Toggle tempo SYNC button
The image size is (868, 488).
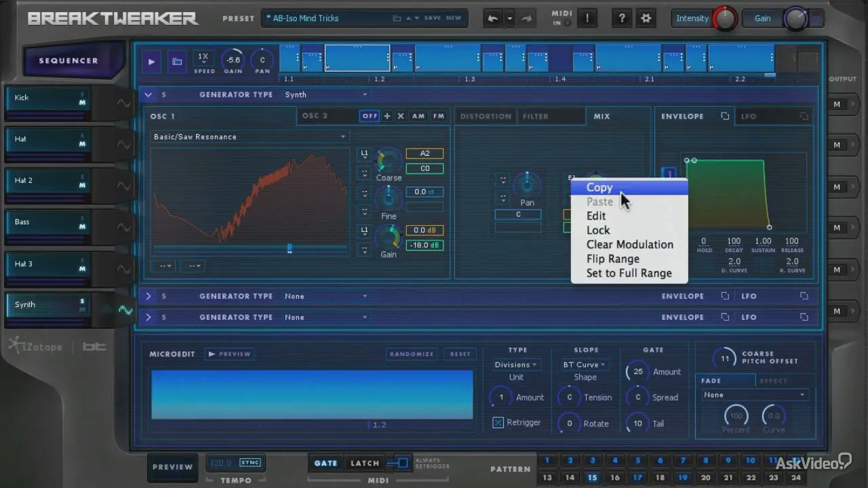[x=250, y=463]
